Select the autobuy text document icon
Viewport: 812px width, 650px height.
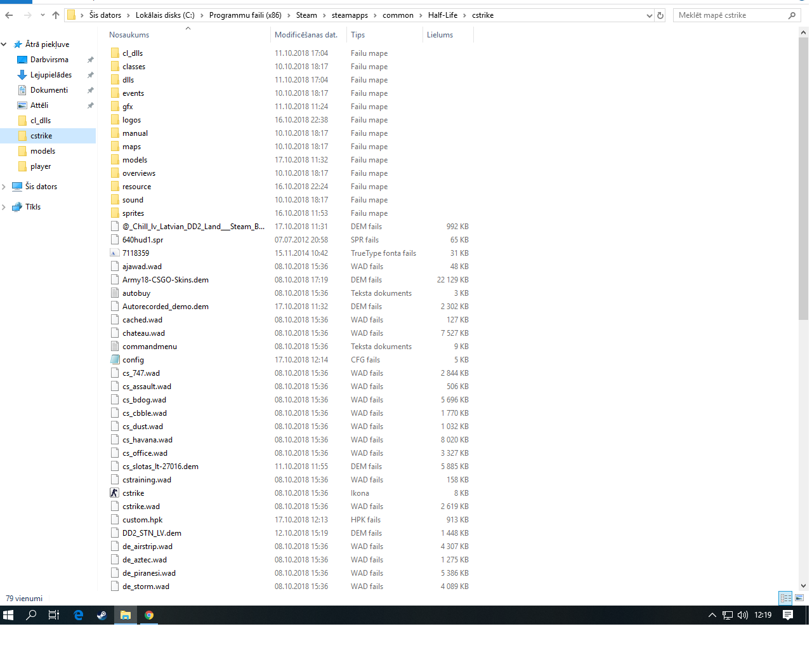pos(115,293)
